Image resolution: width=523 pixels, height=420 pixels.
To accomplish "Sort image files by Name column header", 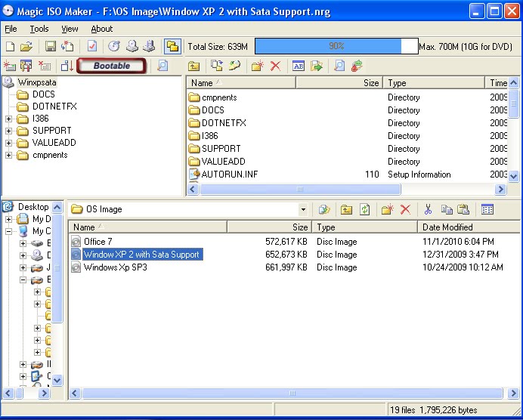I will click(x=241, y=82).
